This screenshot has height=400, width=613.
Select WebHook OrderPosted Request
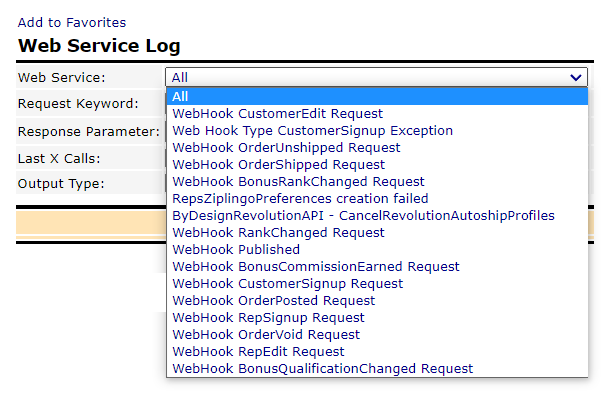click(377, 301)
